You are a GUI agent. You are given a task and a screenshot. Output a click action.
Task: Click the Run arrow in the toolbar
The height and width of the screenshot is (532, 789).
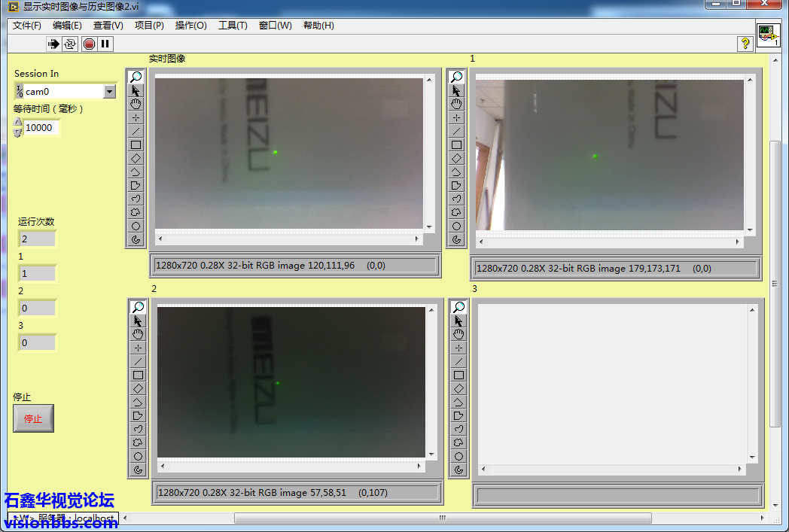(53, 44)
